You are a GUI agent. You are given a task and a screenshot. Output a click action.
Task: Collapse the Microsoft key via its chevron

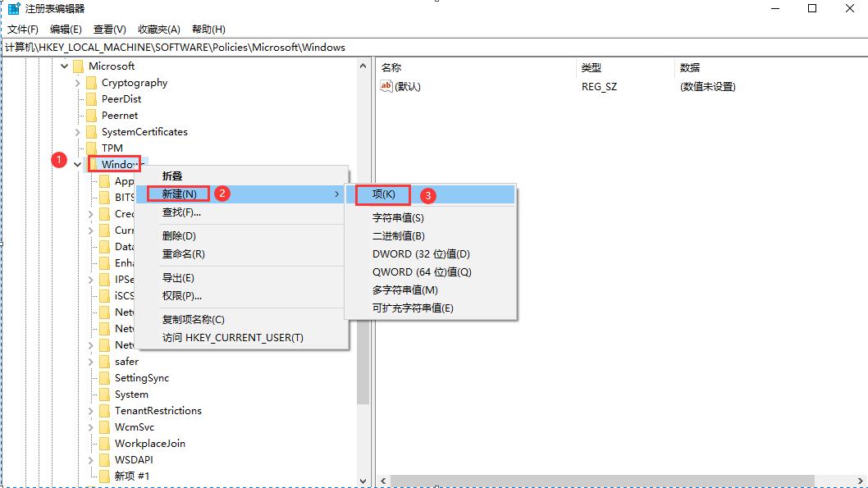coord(64,66)
